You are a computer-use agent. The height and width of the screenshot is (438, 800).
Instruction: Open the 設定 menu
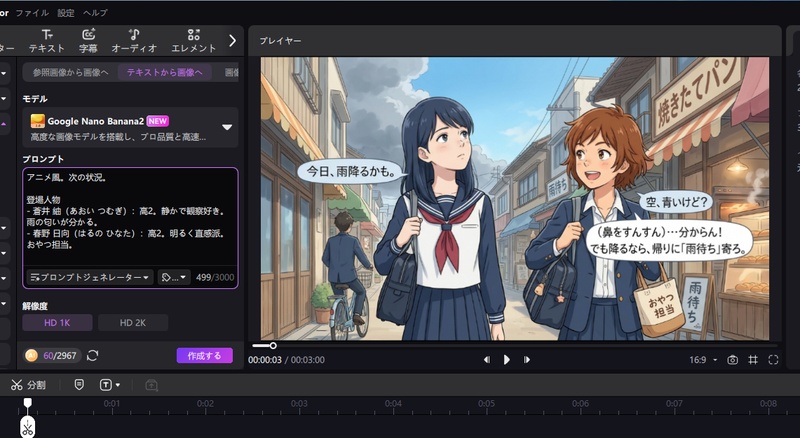(x=66, y=13)
